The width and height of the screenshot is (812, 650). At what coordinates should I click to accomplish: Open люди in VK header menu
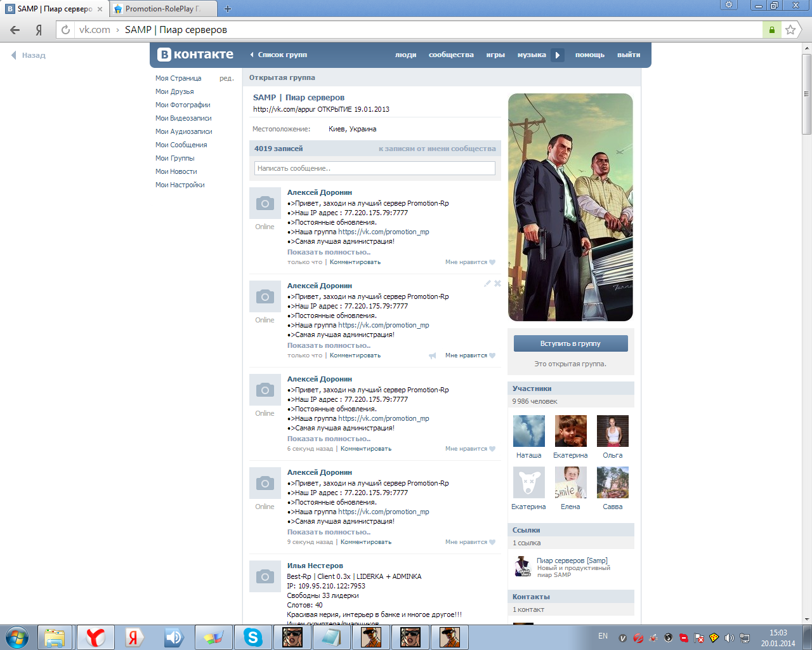[x=405, y=55]
